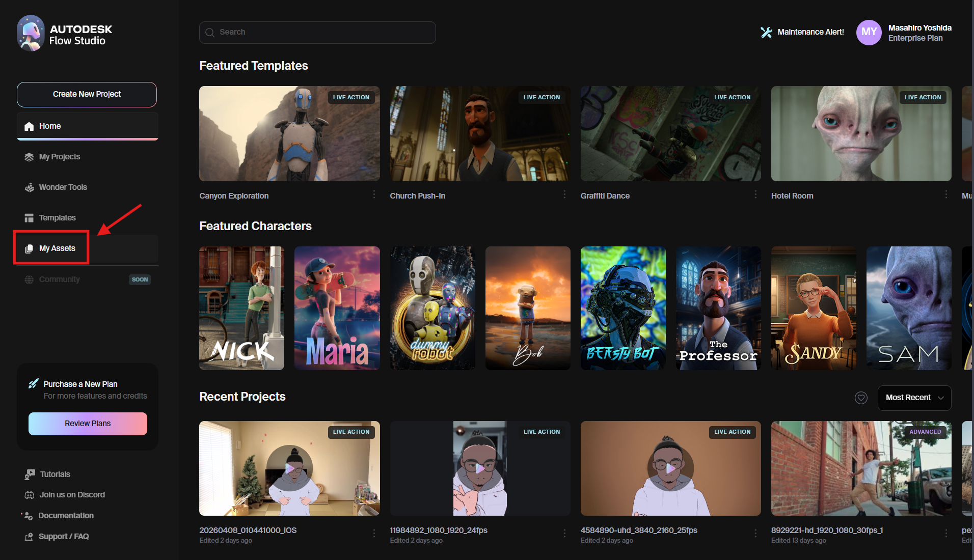The height and width of the screenshot is (560, 974).
Task: Click the Search input field
Action: pyautogui.click(x=317, y=32)
